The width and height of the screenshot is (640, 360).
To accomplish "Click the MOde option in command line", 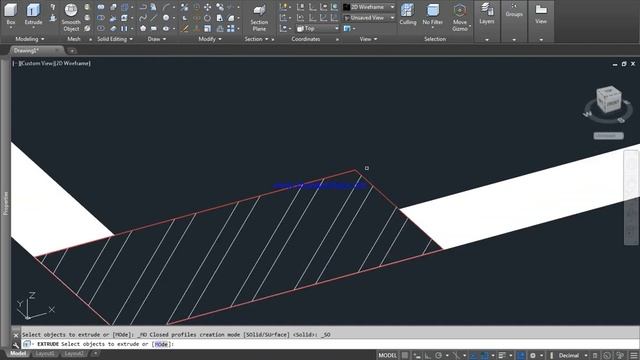I will 161,344.
